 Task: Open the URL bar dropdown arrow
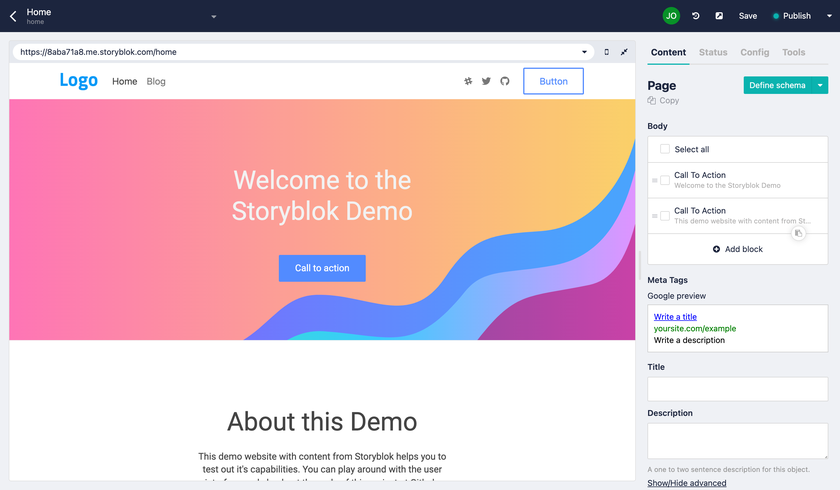click(584, 52)
